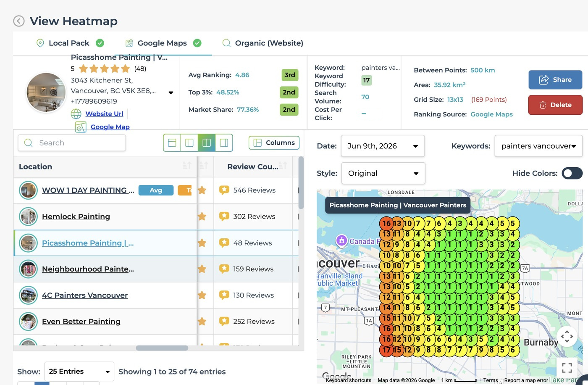Click the table's horizontal scrollbar thumb
This screenshot has height=385, width=588.
click(x=162, y=348)
